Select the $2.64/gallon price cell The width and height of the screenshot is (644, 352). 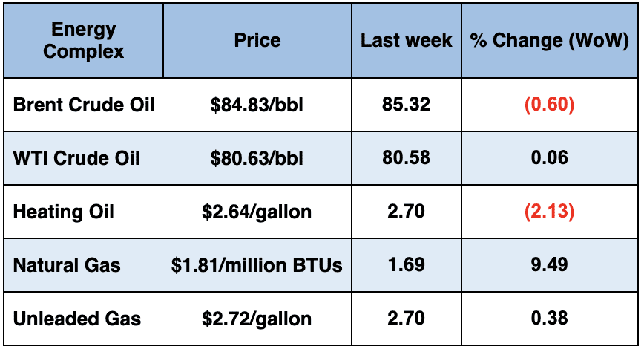pos(257,212)
